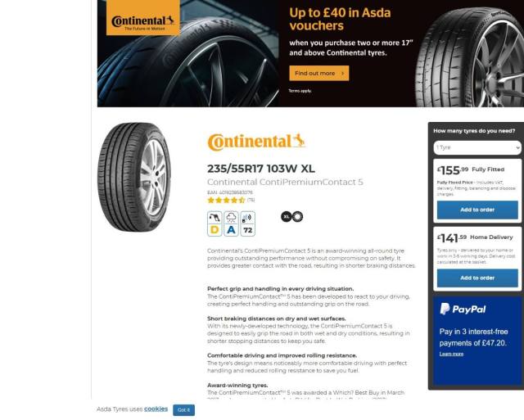Click the fuel efficiency D rating icon

(x=215, y=224)
